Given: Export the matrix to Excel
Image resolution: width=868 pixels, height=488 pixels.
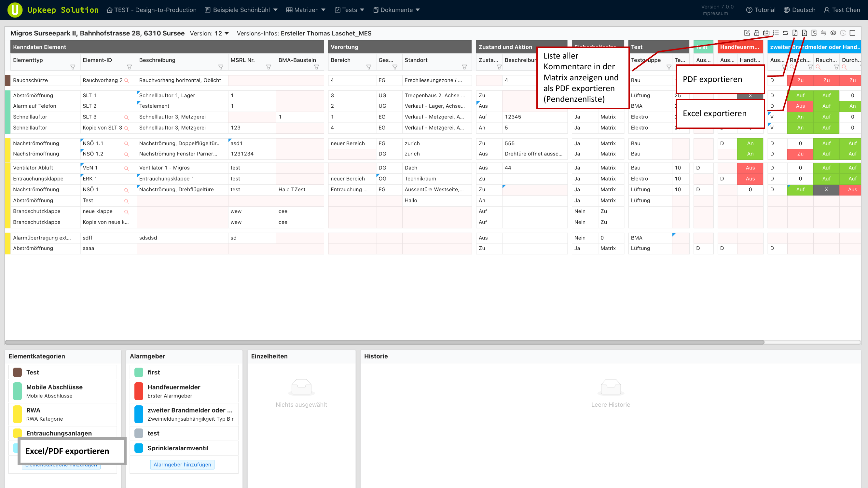Looking at the screenshot, I should pos(805,33).
